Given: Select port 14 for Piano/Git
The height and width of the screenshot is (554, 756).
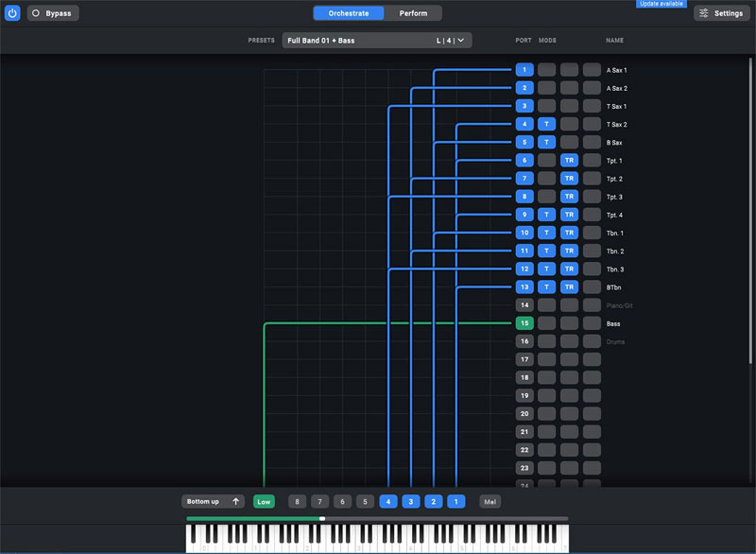Looking at the screenshot, I should (x=524, y=305).
